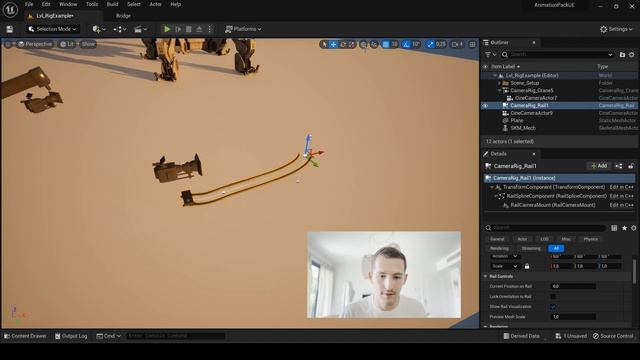Click the surface snapping icon
This screenshot has width=640, height=360.
pyautogui.click(x=374, y=44)
